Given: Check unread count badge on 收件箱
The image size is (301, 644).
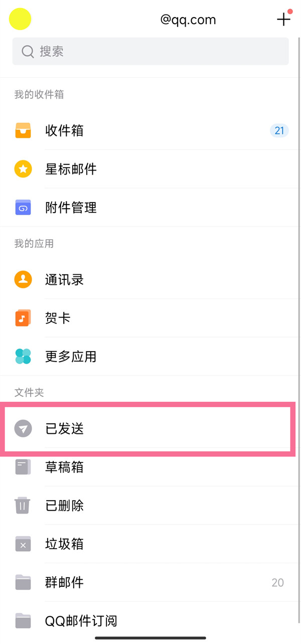Looking at the screenshot, I should (x=279, y=130).
